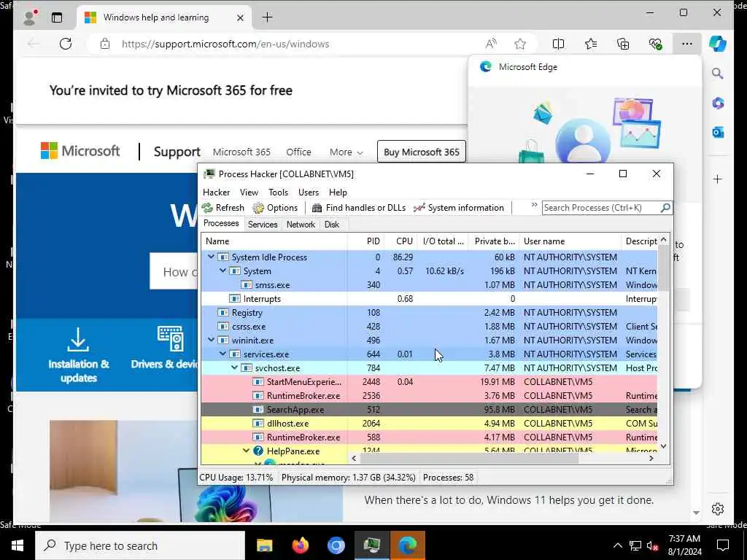Screen dimensions: 747x560
Task: Sort by the CPU column header
Action: tap(401, 241)
